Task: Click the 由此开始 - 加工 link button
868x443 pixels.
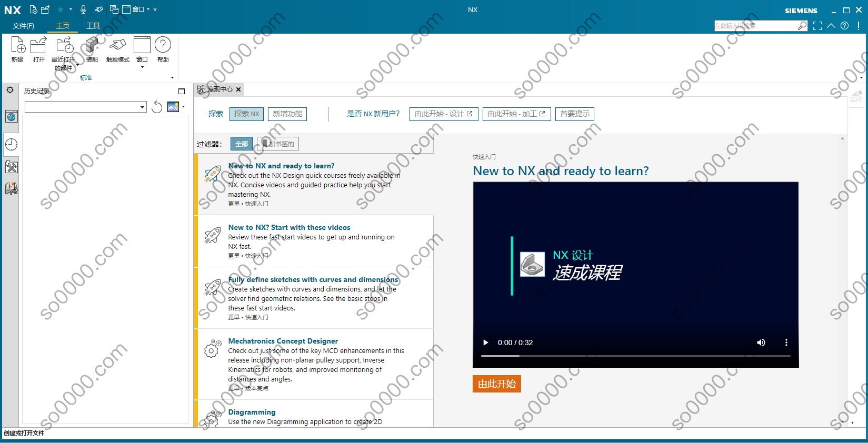Action: [516, 114]
